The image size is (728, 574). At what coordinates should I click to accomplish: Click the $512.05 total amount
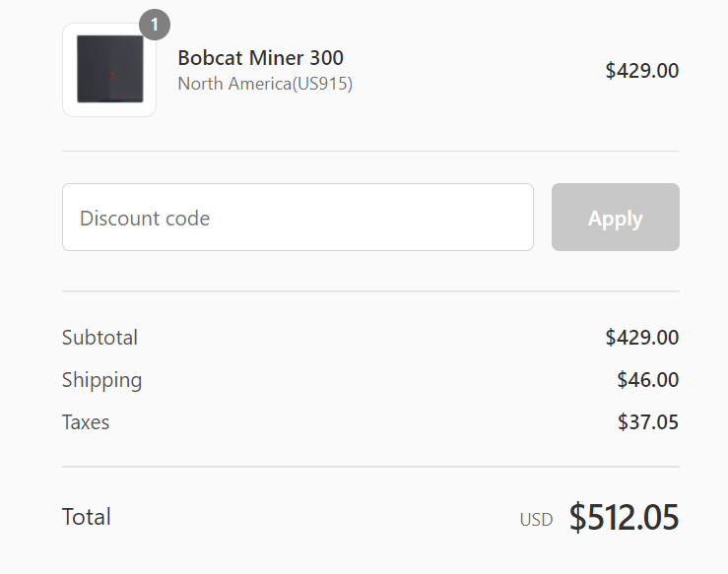(624, 517)
